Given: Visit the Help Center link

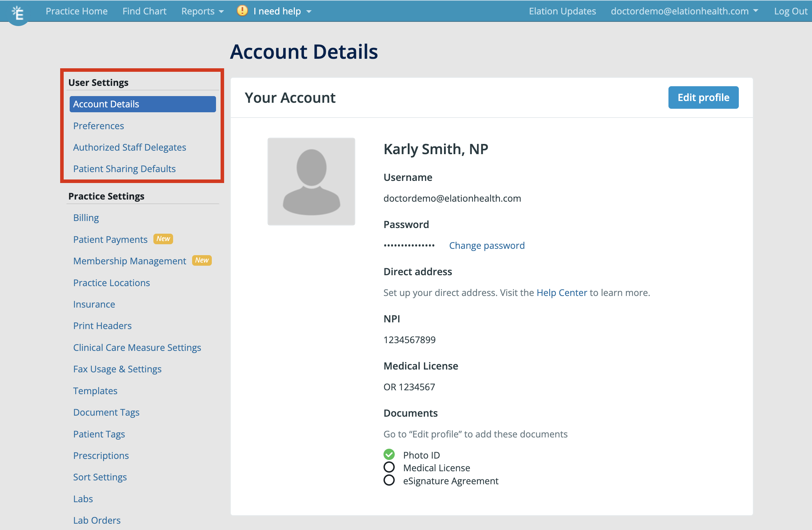Looking at the screenshot, I should pyautogui.click(x=562, y=292).
